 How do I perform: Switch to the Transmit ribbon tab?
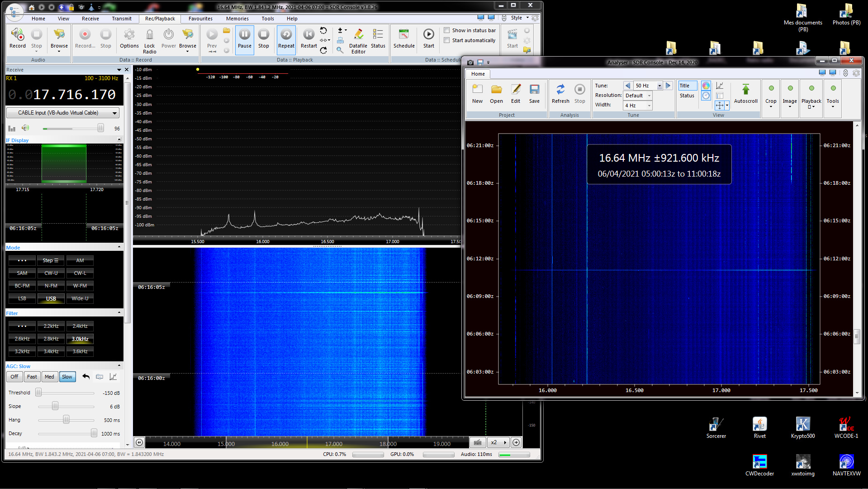(122, 19)
